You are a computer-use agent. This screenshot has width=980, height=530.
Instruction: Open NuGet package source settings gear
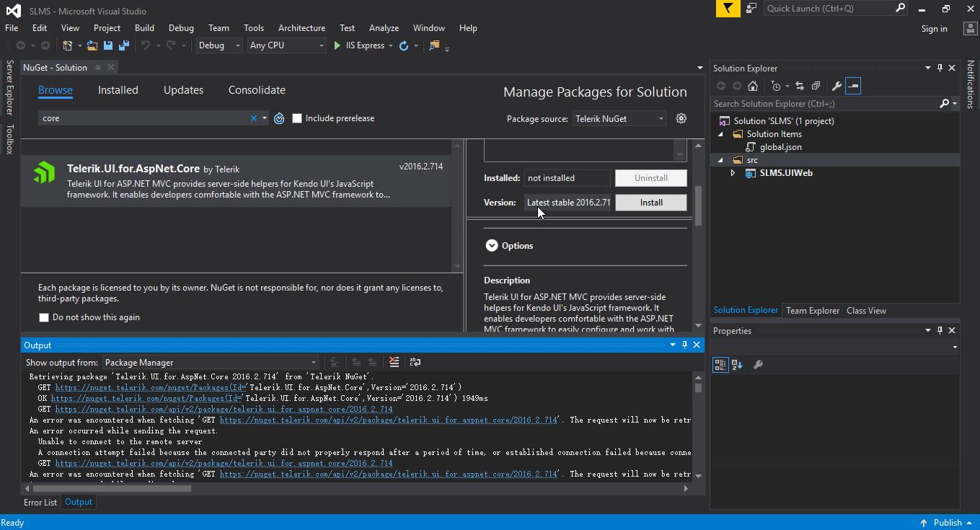point(681,118)
